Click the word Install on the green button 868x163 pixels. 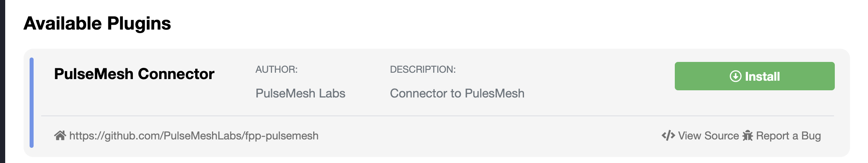tap(762, 76)
